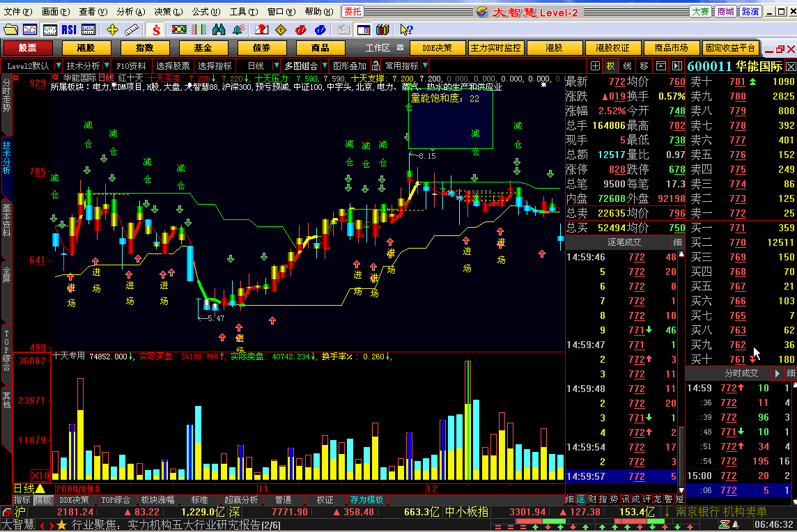This screenshot has width=797, height=532.
Task: Click the striped bars toolbar icon
Action: [199, 30]
